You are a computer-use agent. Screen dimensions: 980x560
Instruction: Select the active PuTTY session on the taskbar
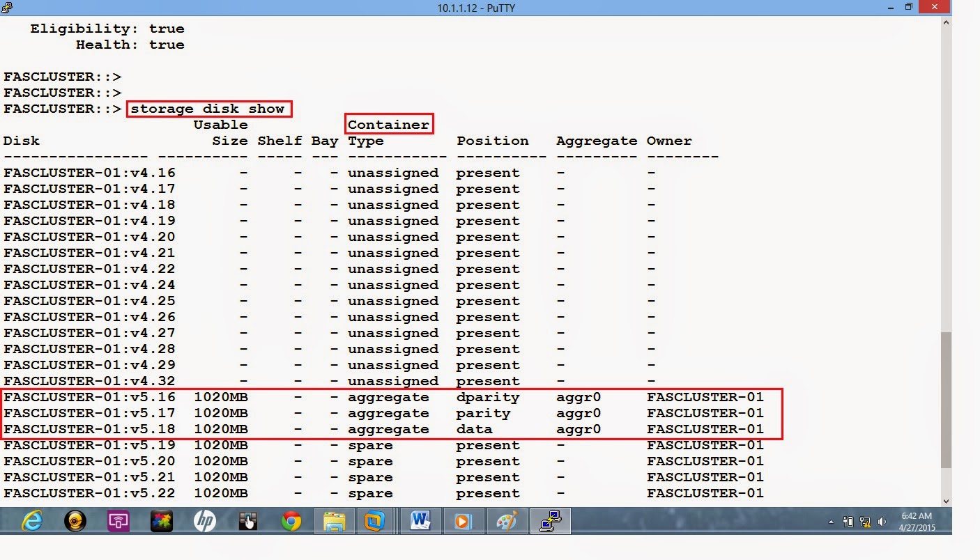[x=550, y=520]
